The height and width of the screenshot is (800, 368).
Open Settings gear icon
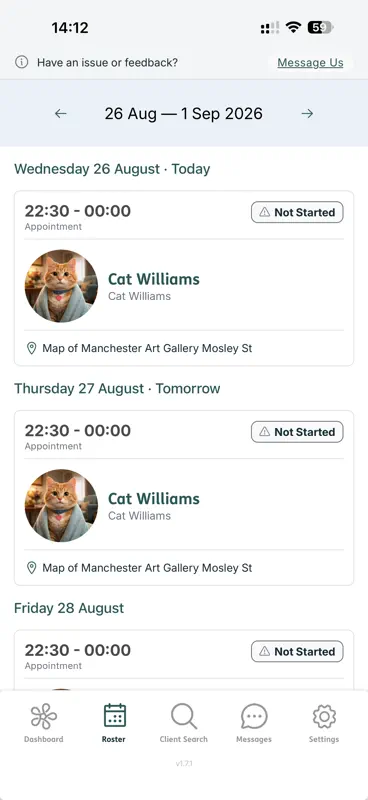pos(324,716)
